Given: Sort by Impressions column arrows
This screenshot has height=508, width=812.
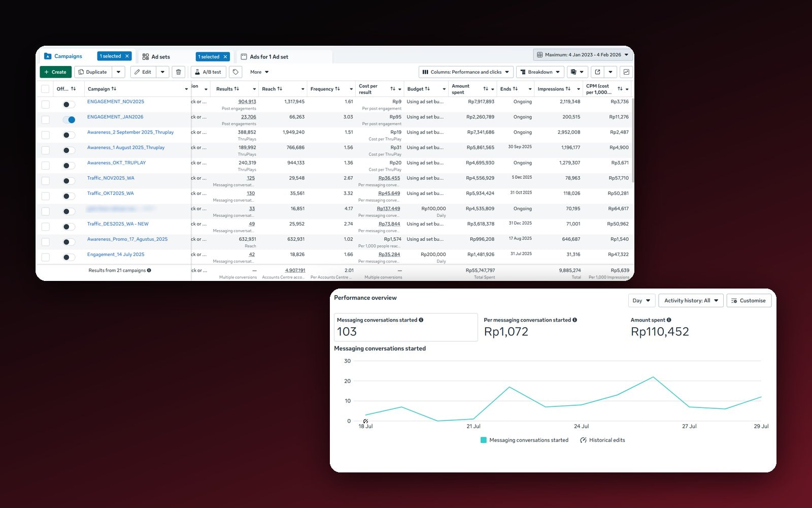Looking at the screenshot, I should (568, 89).
